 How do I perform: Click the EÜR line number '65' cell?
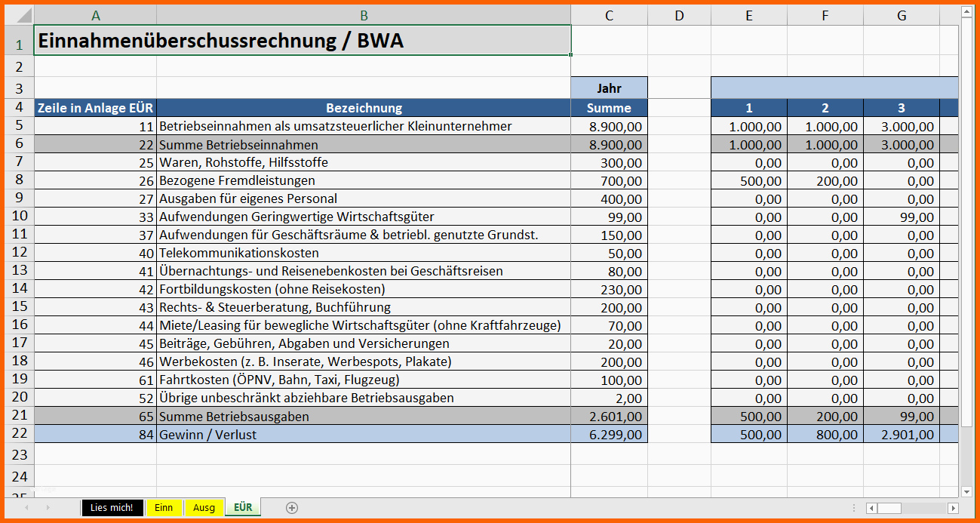(x=95, y=416)
